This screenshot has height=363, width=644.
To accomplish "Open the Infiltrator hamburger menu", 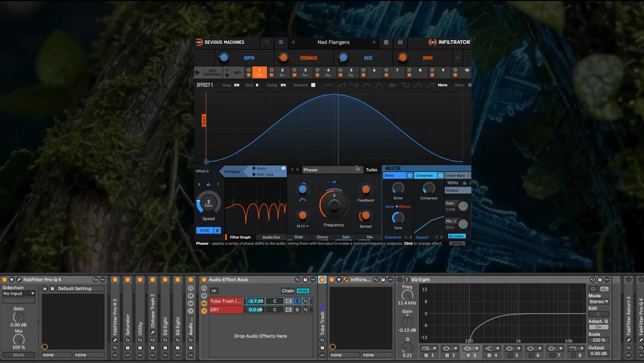I will pyautogui.click(x=281, y=42).
